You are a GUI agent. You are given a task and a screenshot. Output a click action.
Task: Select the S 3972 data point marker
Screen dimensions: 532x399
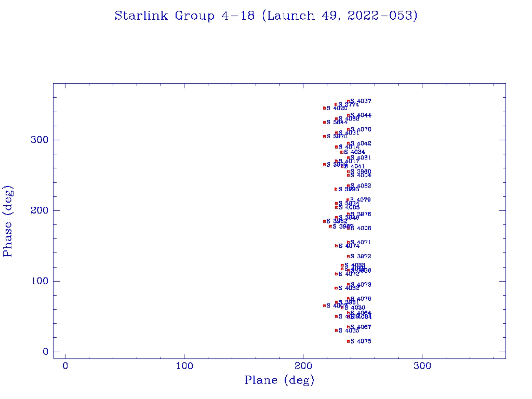[x=348, y=257]
